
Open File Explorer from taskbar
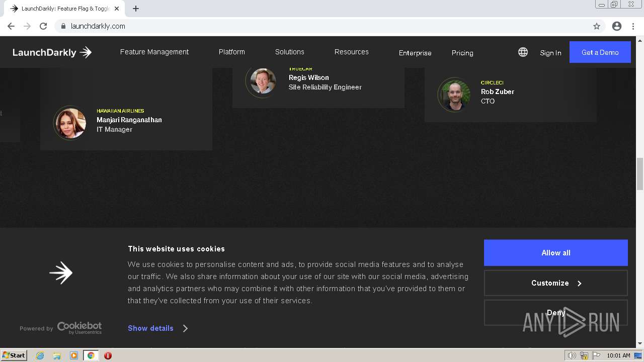[x=57, y=355]
